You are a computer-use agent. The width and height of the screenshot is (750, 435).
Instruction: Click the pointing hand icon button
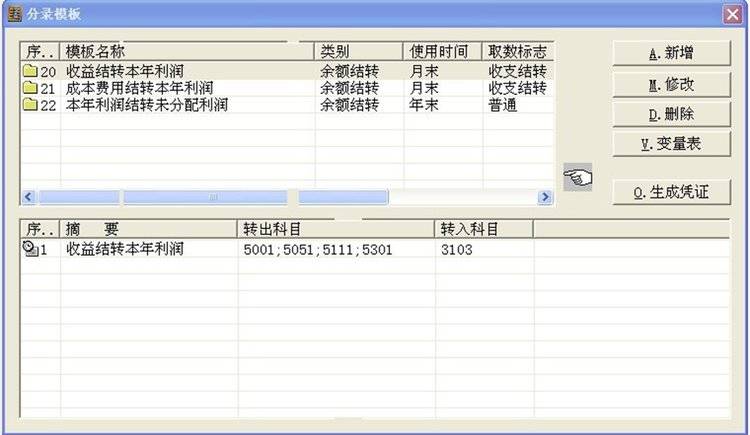pyautogui.click(x=578, y=177)
